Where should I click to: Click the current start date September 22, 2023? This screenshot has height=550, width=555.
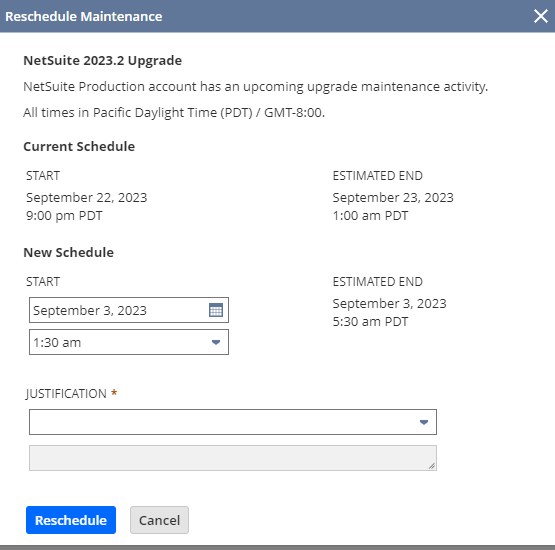[86, 197]
